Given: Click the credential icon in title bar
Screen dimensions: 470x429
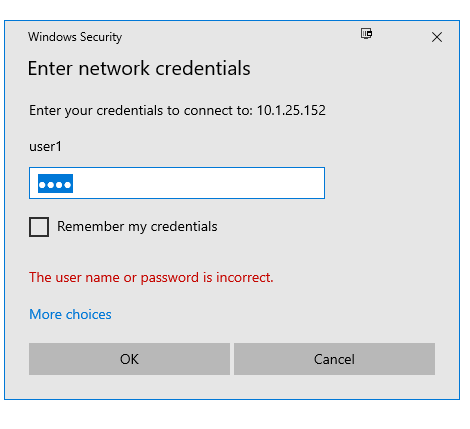Looking at the screenshot, I should pyautogui.click(x=366, y=33).
